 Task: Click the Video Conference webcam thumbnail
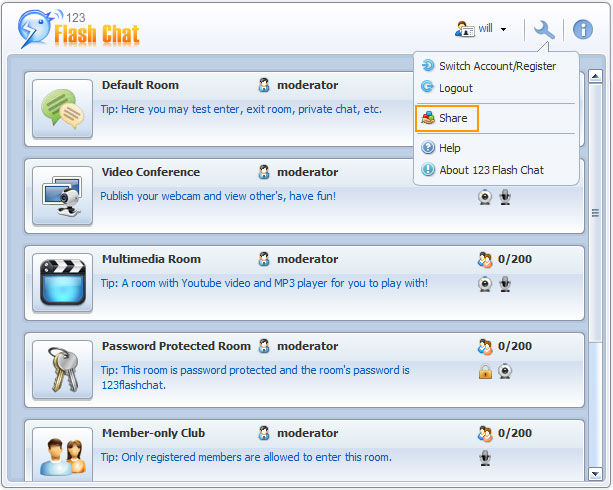(63, 196)
